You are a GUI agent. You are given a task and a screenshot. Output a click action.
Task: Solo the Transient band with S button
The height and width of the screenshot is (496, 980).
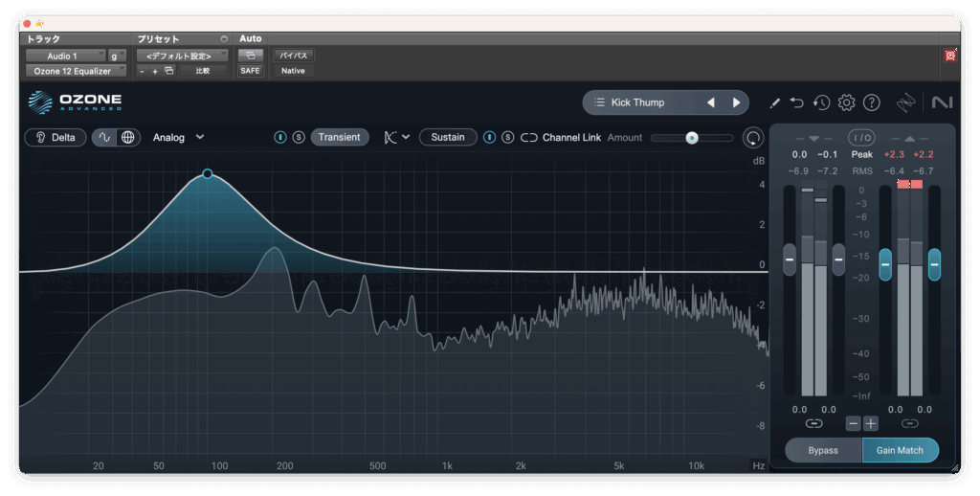click(299, 137)
